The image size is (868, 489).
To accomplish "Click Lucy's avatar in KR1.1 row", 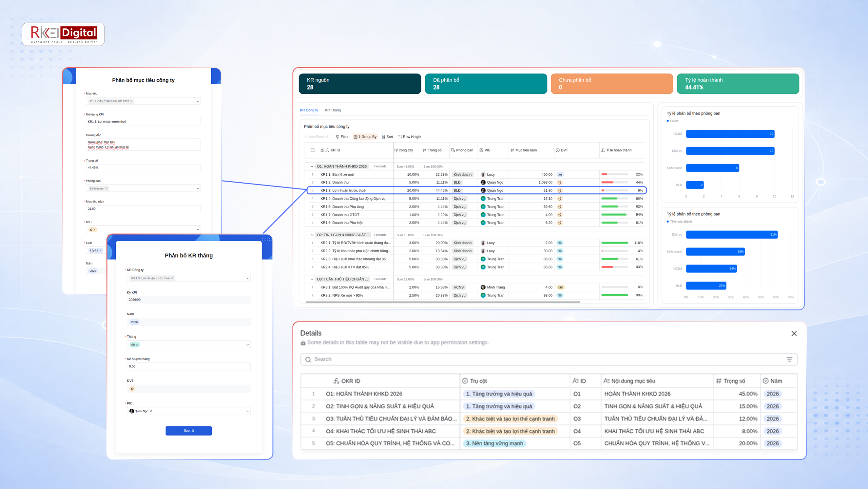I will [x=483, y=174].
